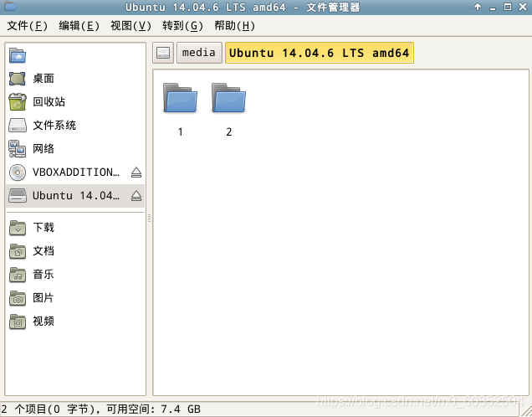Screen dimensions: 532x417
Task: Eject the VBOXADDITIONS disc
Action: point(136,172)
